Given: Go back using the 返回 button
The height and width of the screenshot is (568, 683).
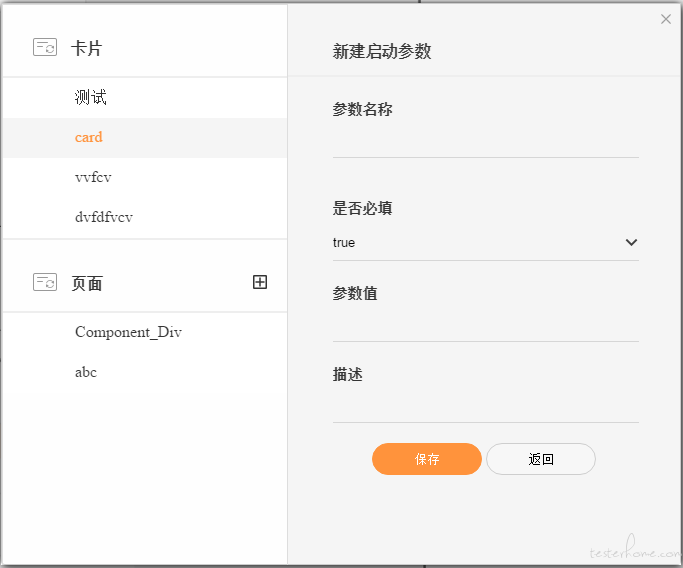Looking at the screenshot, I should [541, 459].
